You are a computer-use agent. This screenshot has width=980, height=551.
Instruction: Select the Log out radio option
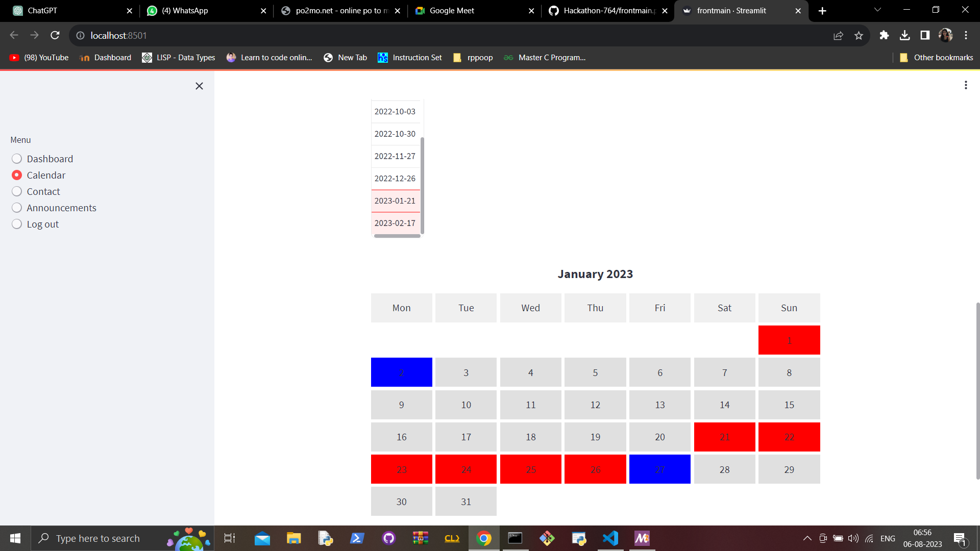(x=17, y=224)
